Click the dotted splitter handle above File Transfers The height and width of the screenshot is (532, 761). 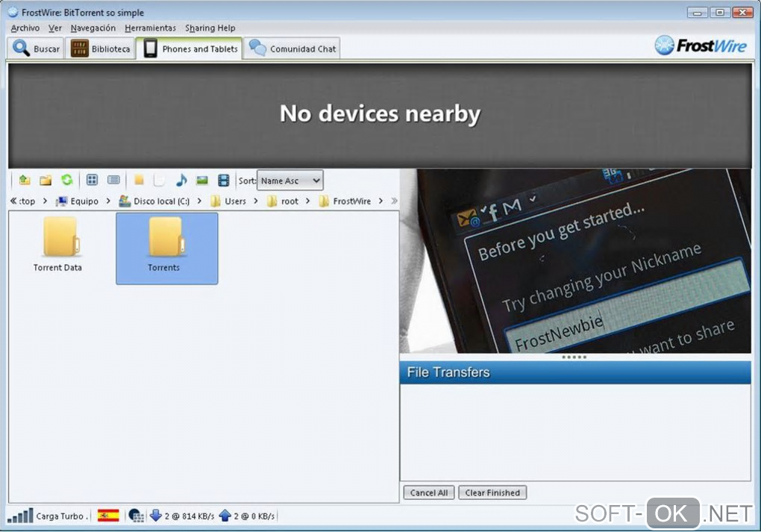pos(574,357)
